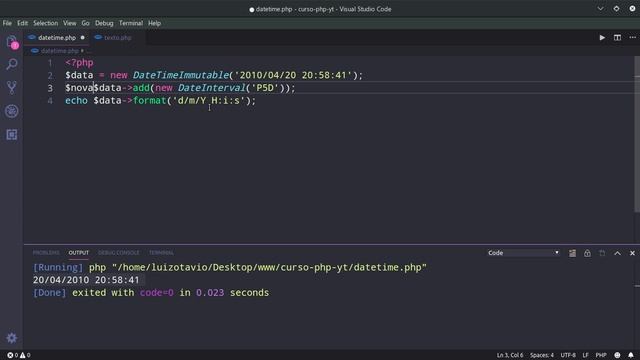Click the '2010/04/20 20:58:41' string literal
Viewport: 640px width, 360px height.
point(293,75)
